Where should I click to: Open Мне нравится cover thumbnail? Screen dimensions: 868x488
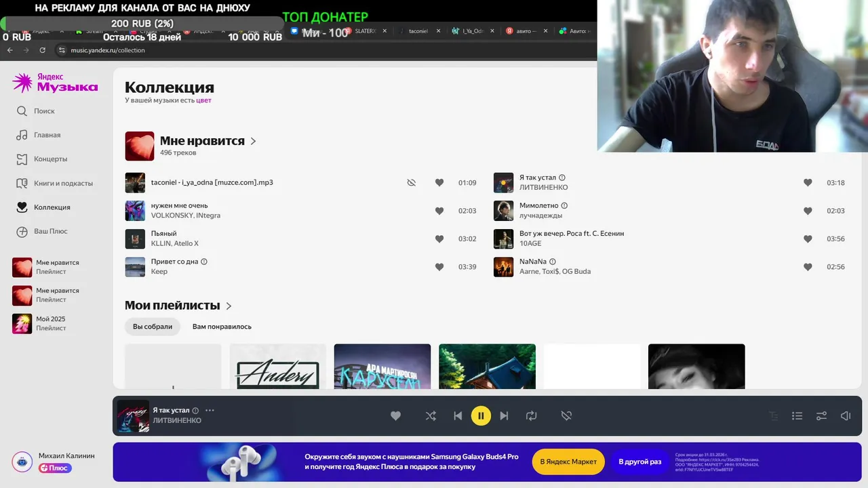tap(140, 146)
